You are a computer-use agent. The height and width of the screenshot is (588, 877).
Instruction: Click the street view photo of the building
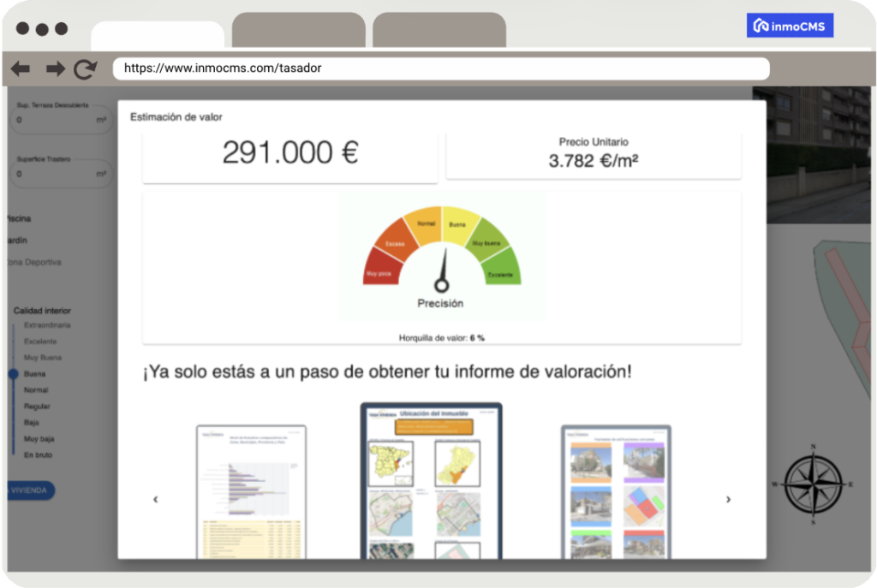818,154
